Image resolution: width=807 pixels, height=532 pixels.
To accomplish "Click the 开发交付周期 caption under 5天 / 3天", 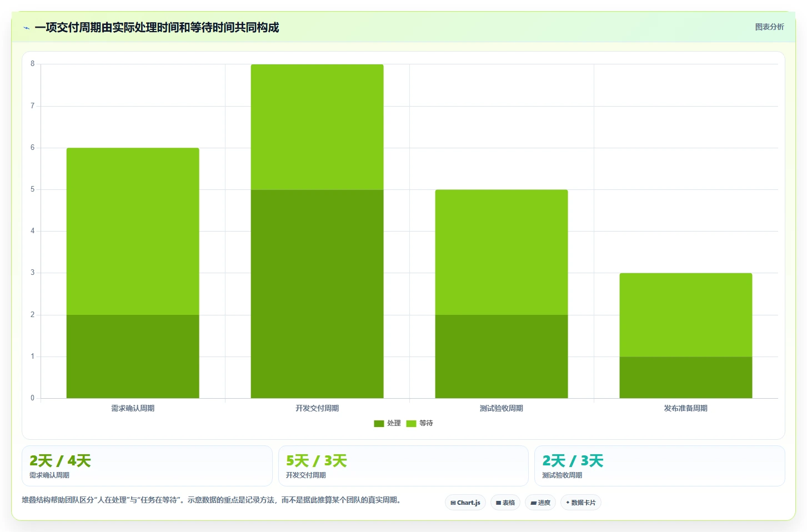I will tap(306, 475).
